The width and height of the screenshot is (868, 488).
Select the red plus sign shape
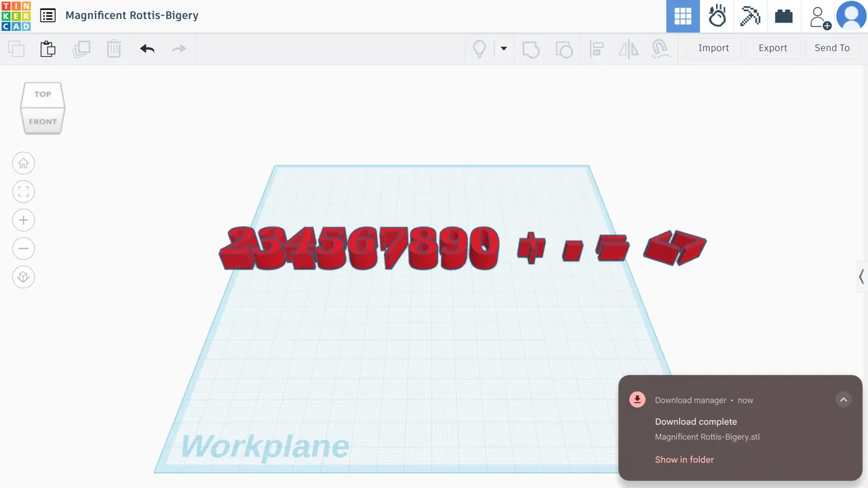[x=531, y=247]
